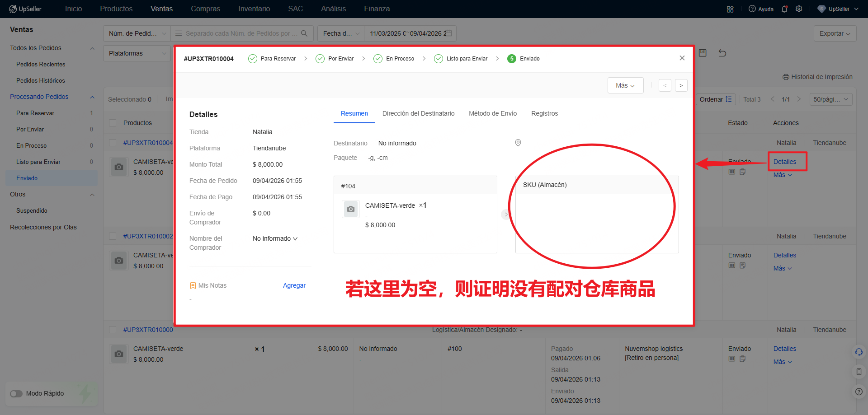Image resolution: width=868 pixels, height=415 pixels.
Task: Click the search magnifier icon
Action: coord(304,33)
